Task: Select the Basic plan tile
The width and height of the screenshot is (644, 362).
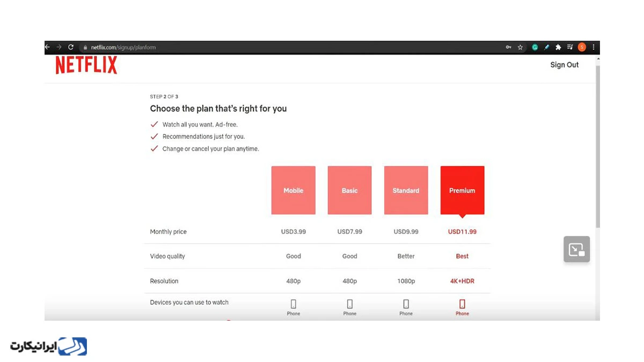Action: coord(350,190)
